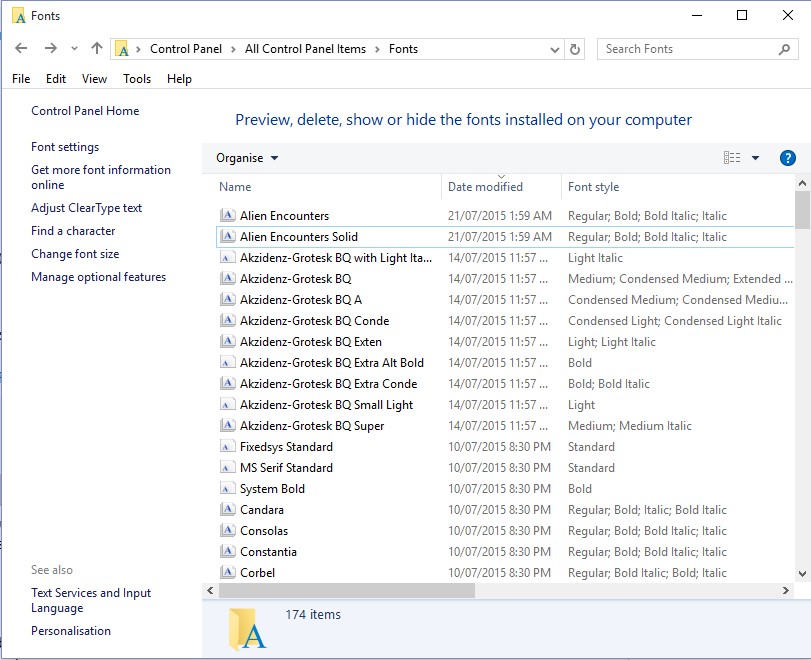This screenshot has height=660, width=811.
Task: Refresh the Fonts folder
Action: pyautogui.click(x=575, y=49)
